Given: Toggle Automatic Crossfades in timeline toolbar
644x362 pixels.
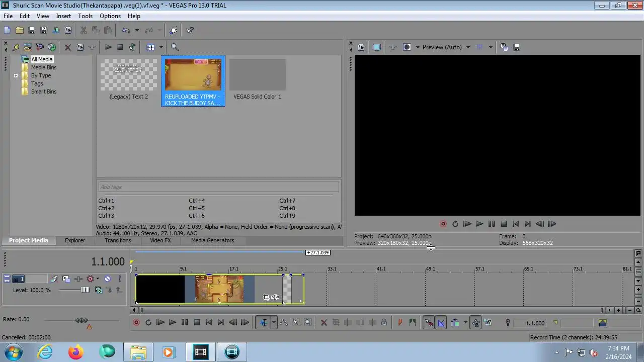Looking at the screenshot, I should [441, 323].
